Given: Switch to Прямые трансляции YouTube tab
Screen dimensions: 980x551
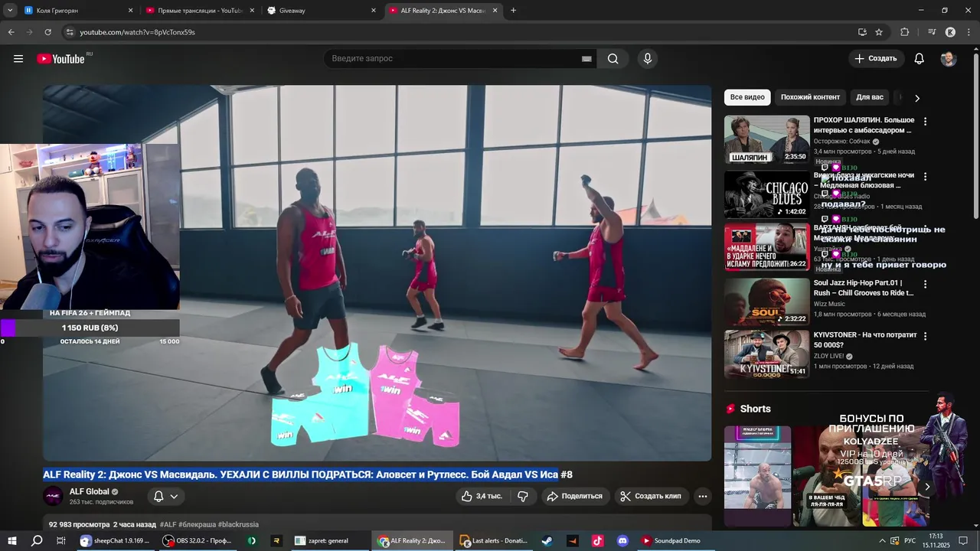Looking at the screenshot, I should [x=201, y=11].
